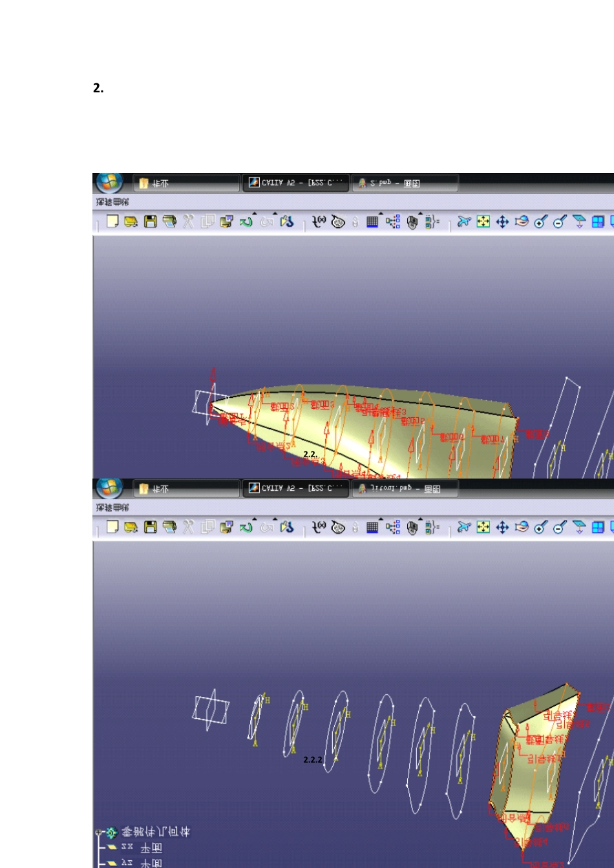Open the Formula f(x) tool in upper toolbar
The width and height of the screenshot is (614, 868).
pyautogui.click(x=319, y=222)
